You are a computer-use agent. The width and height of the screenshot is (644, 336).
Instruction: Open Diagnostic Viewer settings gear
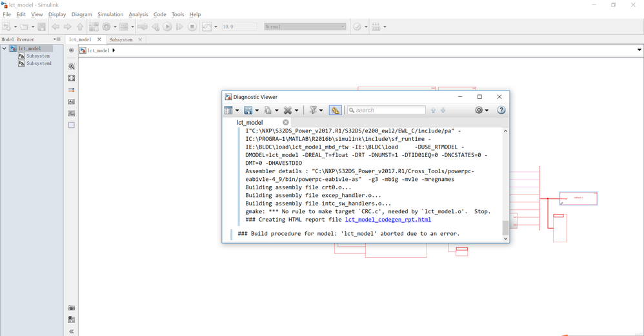(479, 110)
